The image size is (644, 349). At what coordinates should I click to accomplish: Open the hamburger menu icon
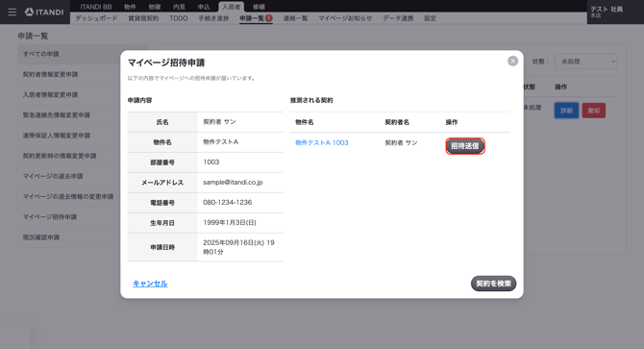tap(12, 12)
